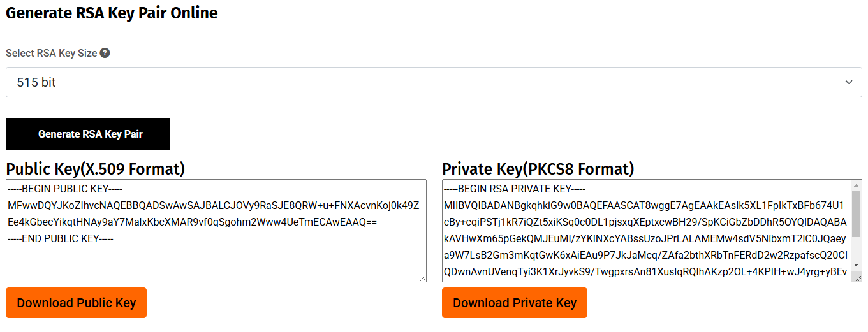This screenshot has height=332, width=868.
Task: Click the private key line starting MIIBVQIBADANBgkqhkiG9w0
Action: coord(644,206)
